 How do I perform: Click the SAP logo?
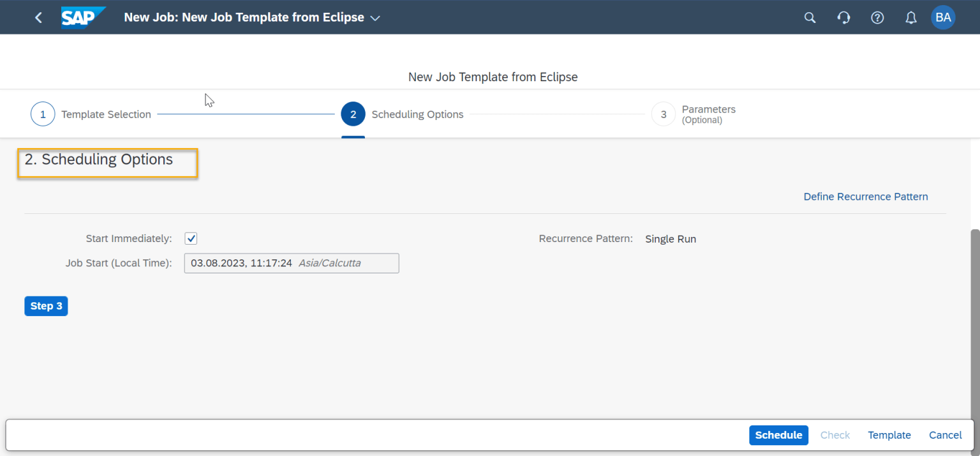point(83,17)
